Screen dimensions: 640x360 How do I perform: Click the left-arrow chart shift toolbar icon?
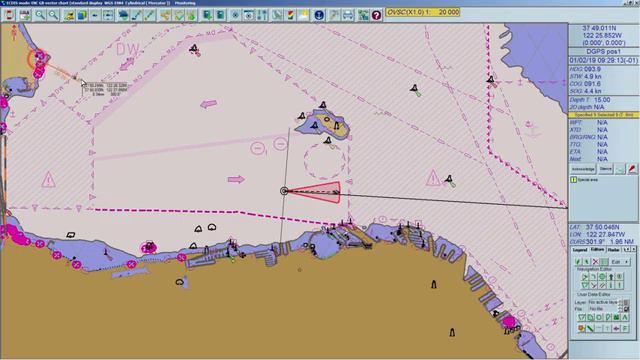pos(95,16)
